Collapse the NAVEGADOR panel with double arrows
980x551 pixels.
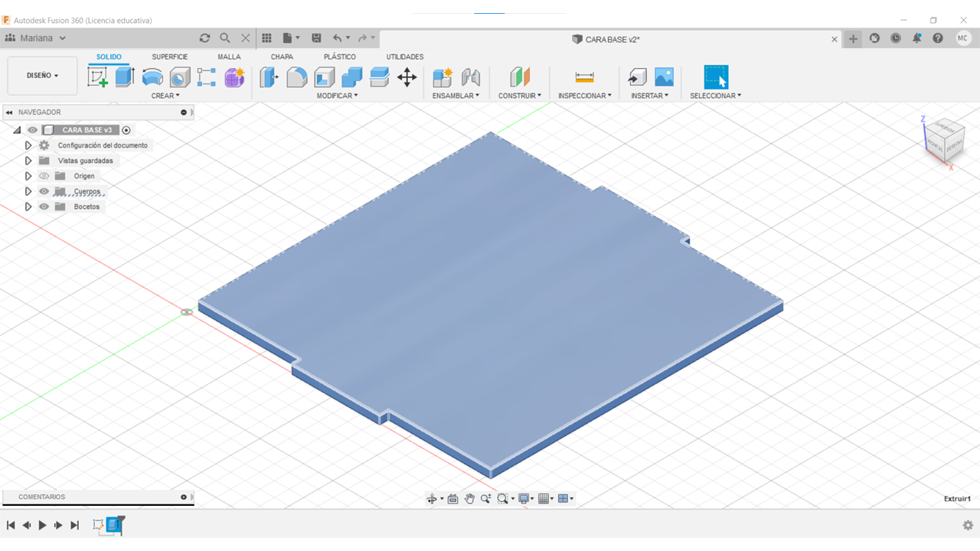pyautogui.click(x=9, y=112)
